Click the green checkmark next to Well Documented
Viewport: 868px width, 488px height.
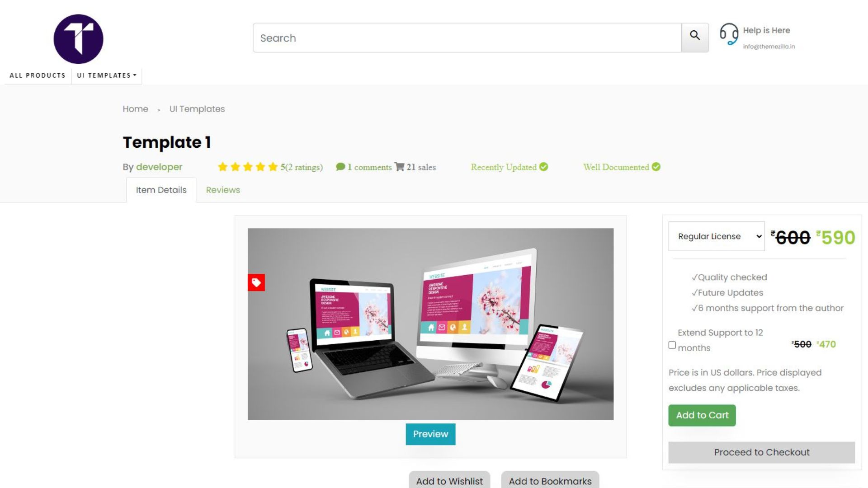(656, 167)
